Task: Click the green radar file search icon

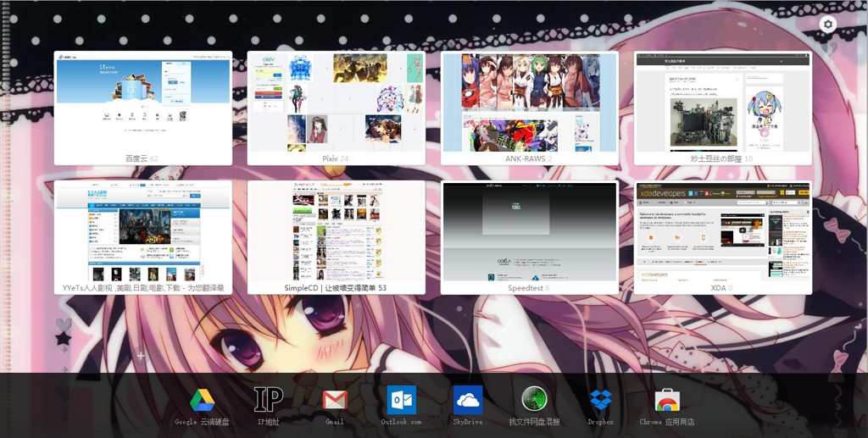Action: (534, 400)
